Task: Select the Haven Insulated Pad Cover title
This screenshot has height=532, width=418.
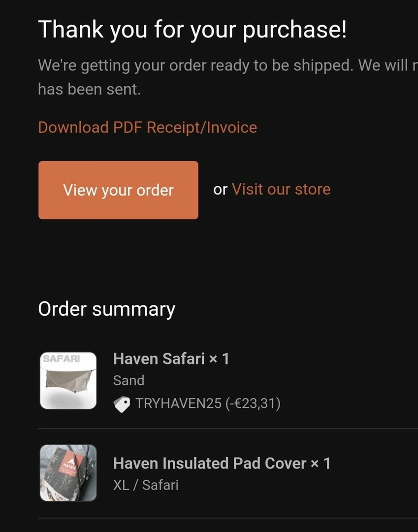Action: 210,464
